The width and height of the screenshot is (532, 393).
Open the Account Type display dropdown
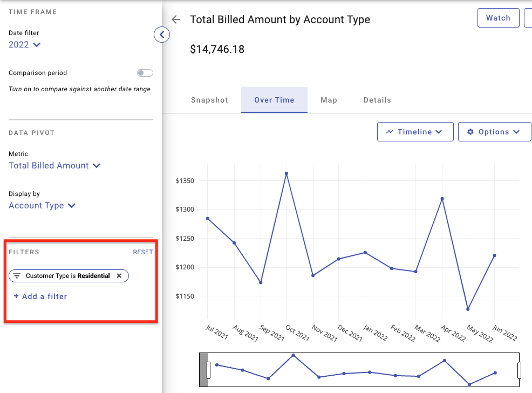tap(42, 206)
